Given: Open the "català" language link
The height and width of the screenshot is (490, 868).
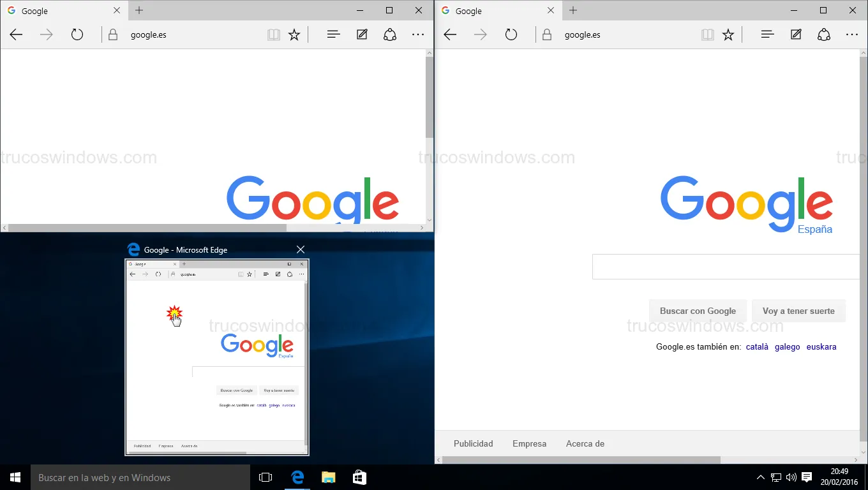Looking at the screenshot, I should pyautogui.click(x=757, y=347).
